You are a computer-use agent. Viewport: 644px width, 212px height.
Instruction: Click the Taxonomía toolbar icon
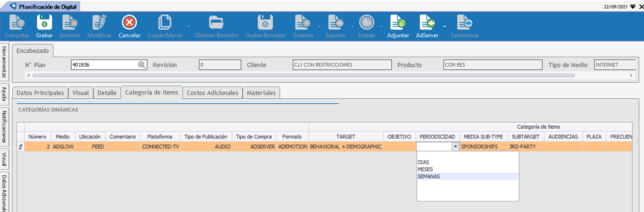point(465,23)
